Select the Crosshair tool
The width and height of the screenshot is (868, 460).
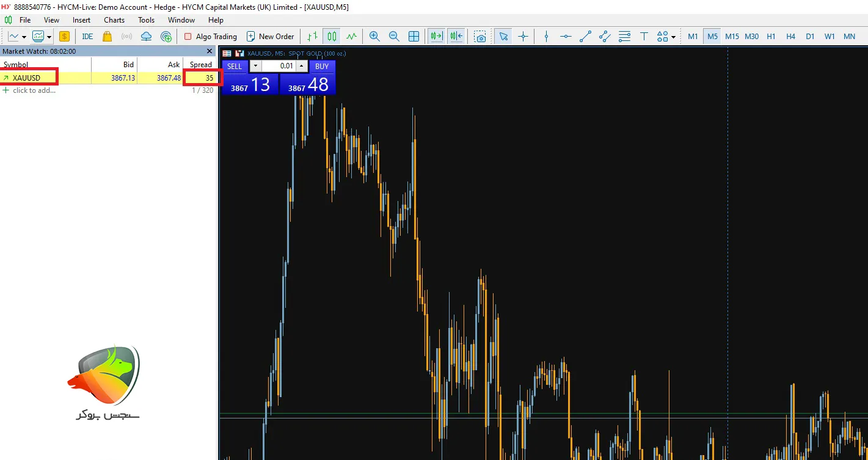tap(523, 36)
